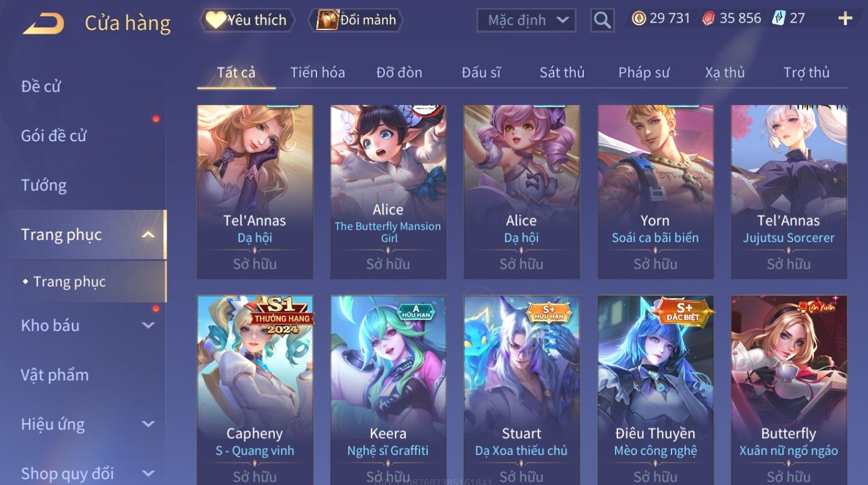Select the Yorn Soái ca bãi biển skin
868x485 pixels.
[x=655, y=191]
